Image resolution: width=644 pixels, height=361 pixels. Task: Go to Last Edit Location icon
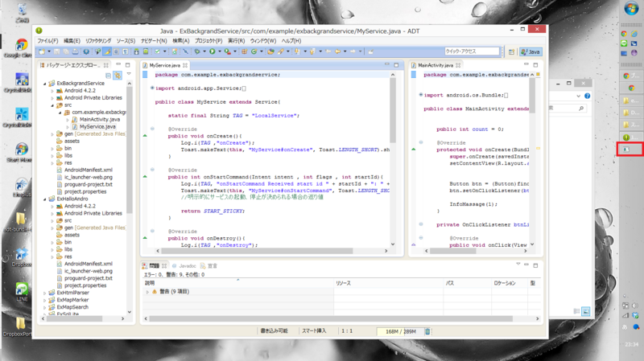click(x=328, y=51)
